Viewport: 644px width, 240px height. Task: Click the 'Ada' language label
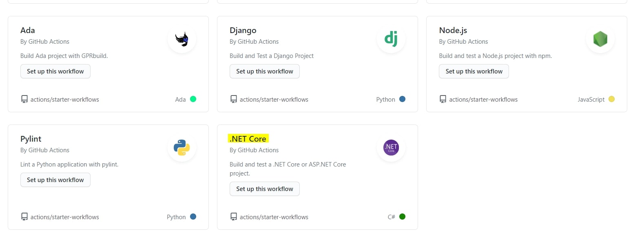click(x=180, y=100)
